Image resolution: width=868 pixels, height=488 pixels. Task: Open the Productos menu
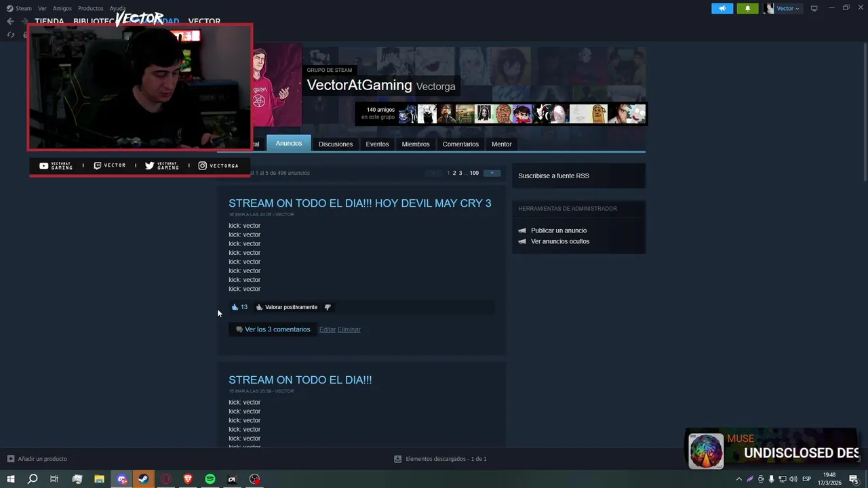[90, 8]
